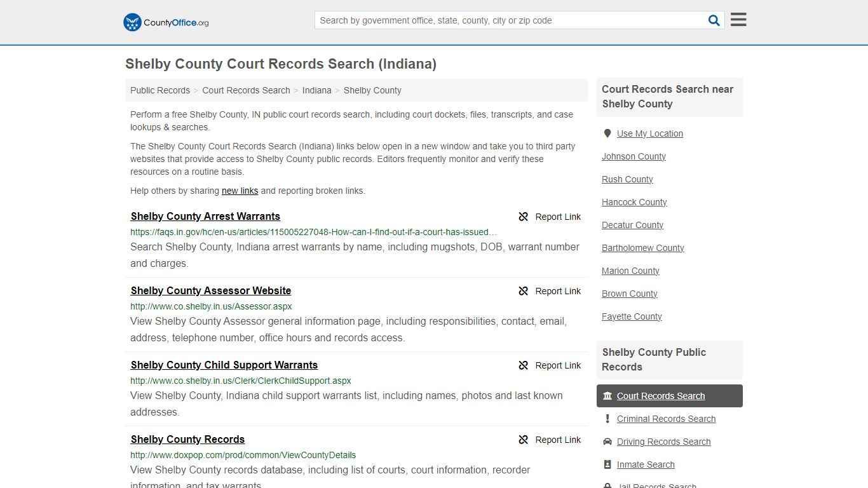Click the page heading Shelby County Court Records Search
The image size is (868, 488).
[281, 64]
